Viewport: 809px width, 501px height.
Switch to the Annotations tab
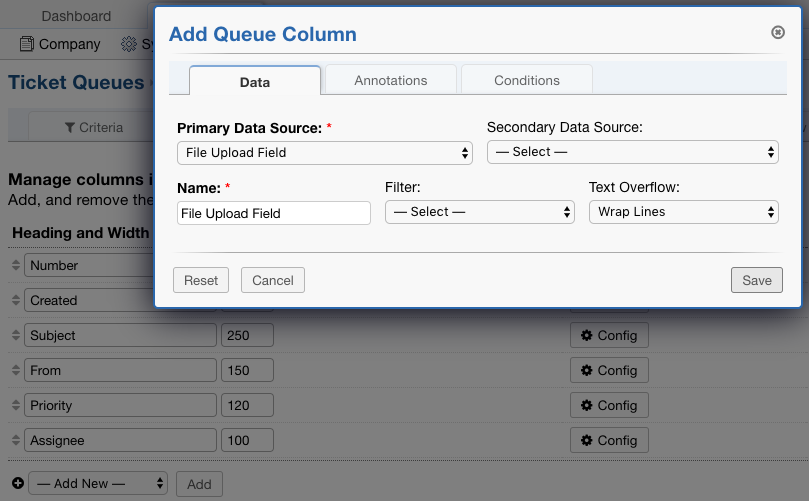click(391, 80)
